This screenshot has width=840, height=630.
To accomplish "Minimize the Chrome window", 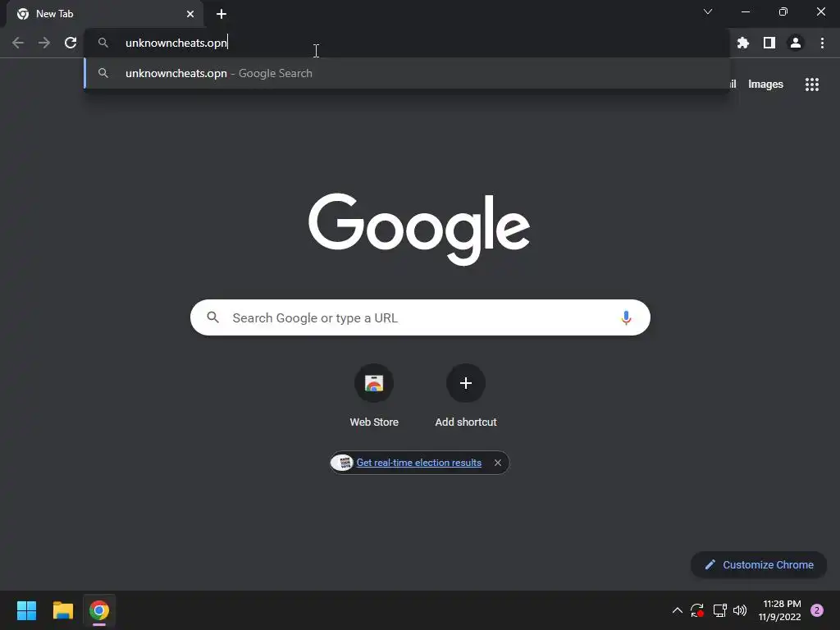I will [x=746, y=11].
